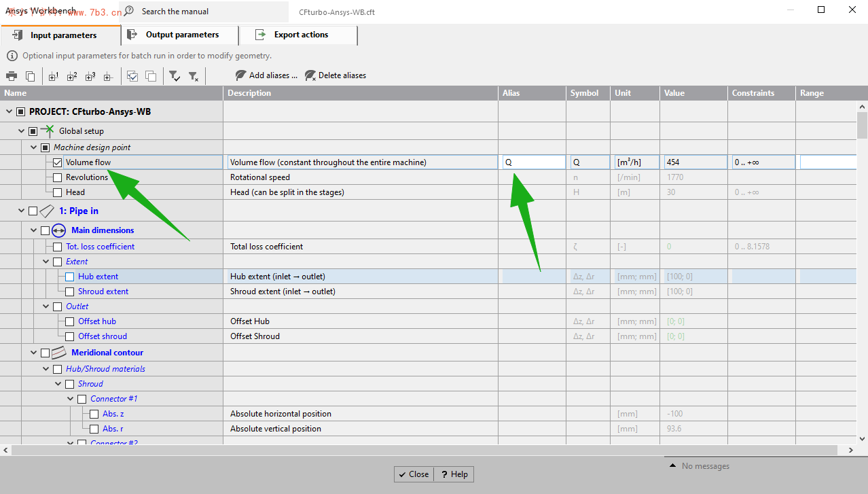Screen dimensions: 868x494
Task: Open the Export actions tab
Action: tap(299, 35)
